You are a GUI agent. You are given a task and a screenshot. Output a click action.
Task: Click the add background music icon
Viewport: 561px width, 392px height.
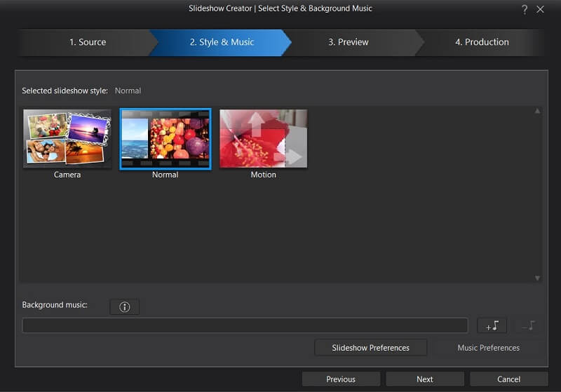click(492, 325)
